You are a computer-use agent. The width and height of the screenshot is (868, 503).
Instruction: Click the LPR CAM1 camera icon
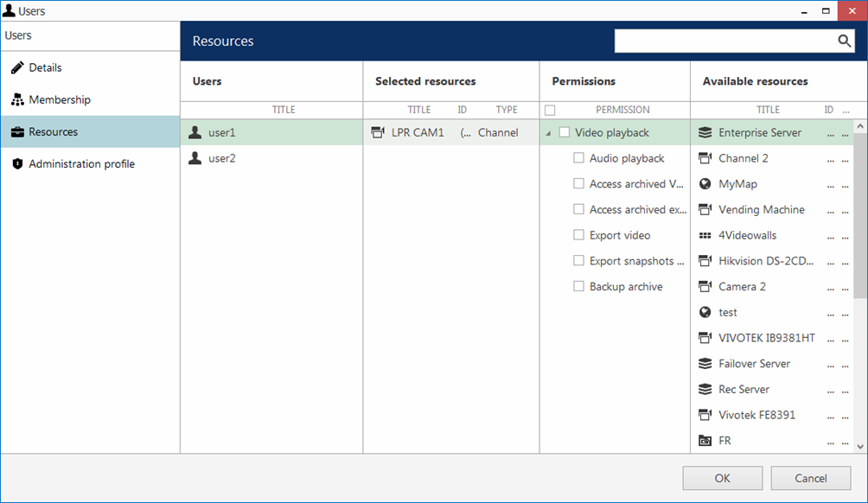tap(377, 133)
